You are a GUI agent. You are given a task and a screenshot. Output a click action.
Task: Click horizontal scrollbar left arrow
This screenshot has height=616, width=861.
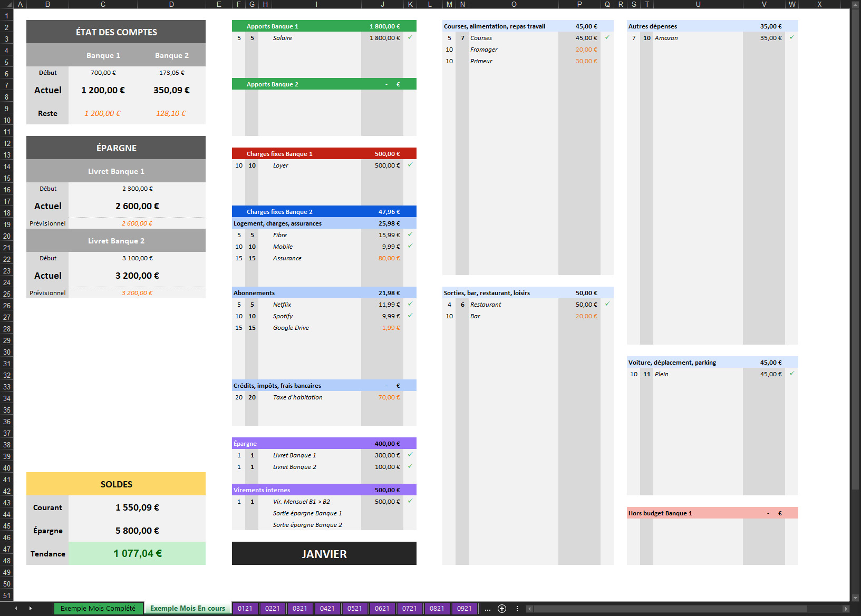click(x=529, y=609)
